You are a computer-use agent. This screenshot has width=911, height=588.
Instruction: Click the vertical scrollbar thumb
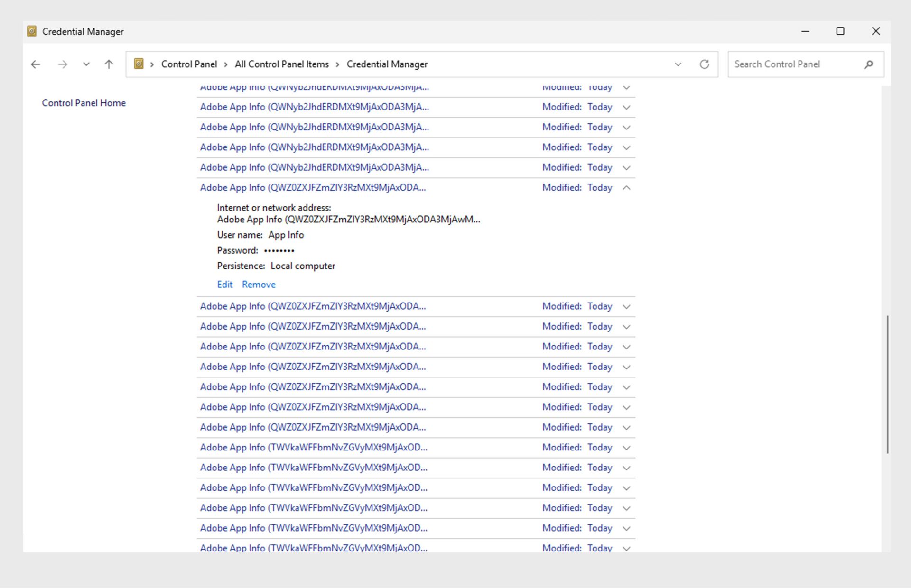pos(887,384)
